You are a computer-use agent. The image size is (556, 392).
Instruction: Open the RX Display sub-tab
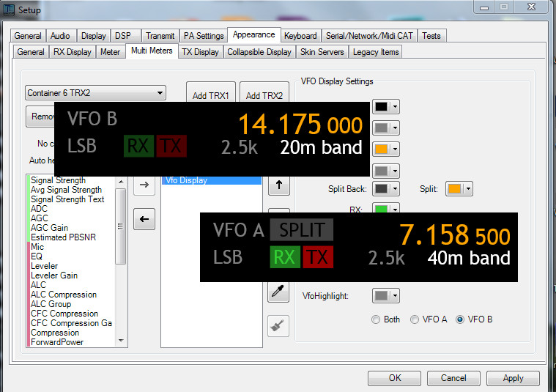tap(73, 52)
